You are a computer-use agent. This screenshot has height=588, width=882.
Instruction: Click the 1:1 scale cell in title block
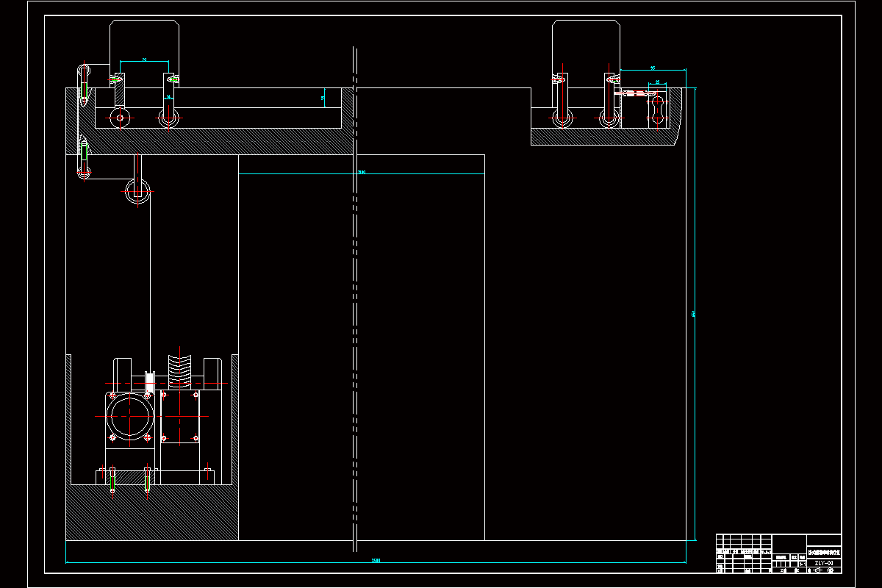tap(801, 563)
